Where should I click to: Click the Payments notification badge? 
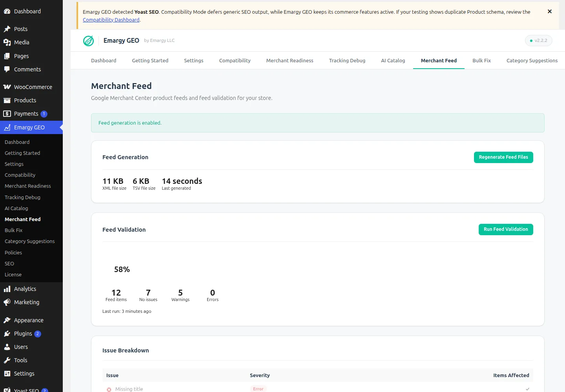[x=44, y=114]
